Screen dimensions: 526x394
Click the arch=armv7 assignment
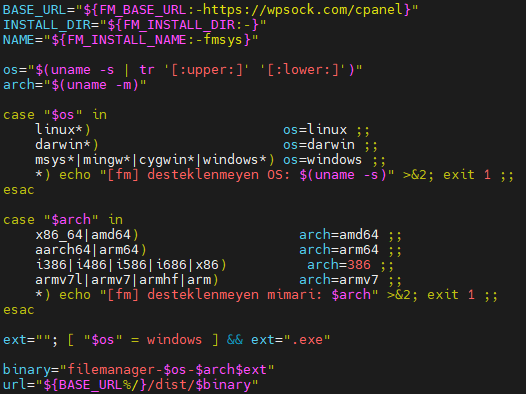[x=339, y=280]
